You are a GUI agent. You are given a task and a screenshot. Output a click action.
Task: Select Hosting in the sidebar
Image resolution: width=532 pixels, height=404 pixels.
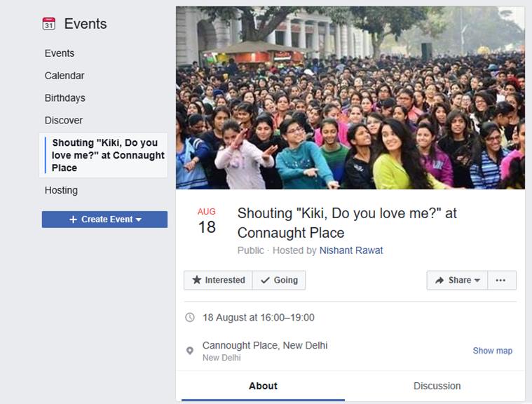pyautogui.click(x=61, y=190)
